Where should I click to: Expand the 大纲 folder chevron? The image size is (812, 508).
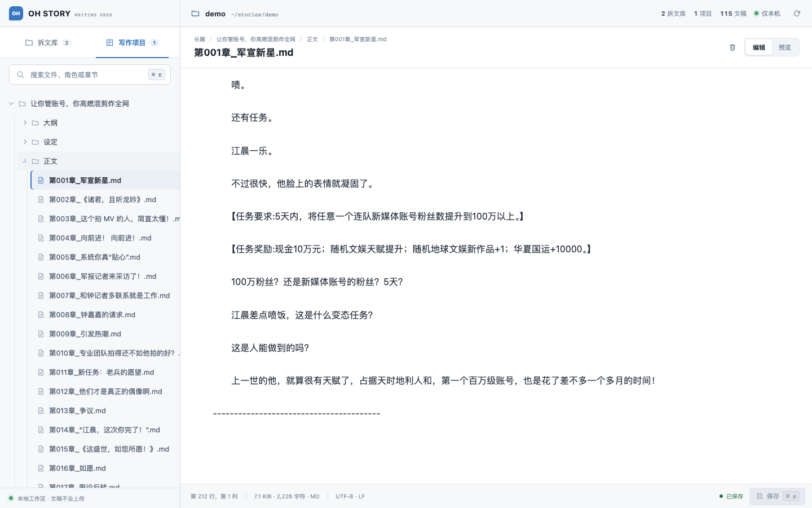(x=25, y=122)
